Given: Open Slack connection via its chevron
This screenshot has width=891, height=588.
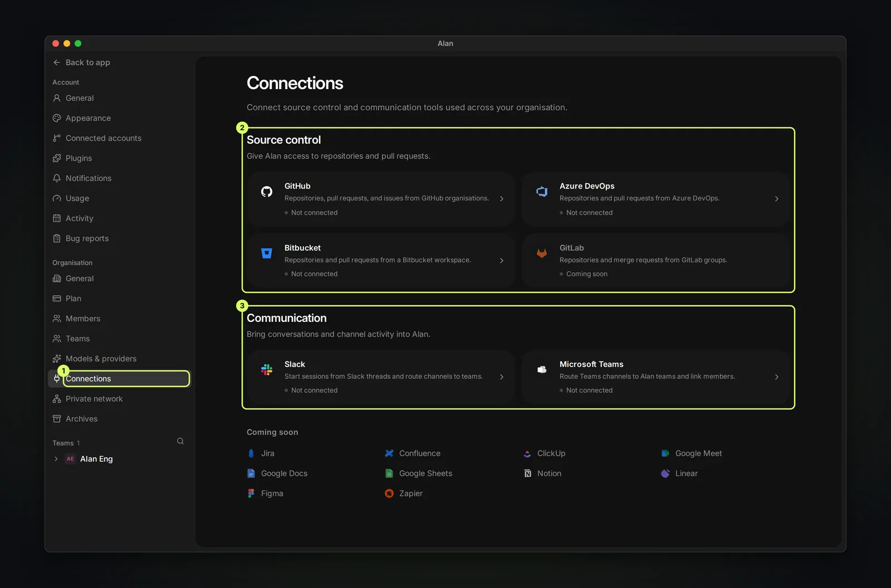Looking at the screenshot, I should click(502, 377).
